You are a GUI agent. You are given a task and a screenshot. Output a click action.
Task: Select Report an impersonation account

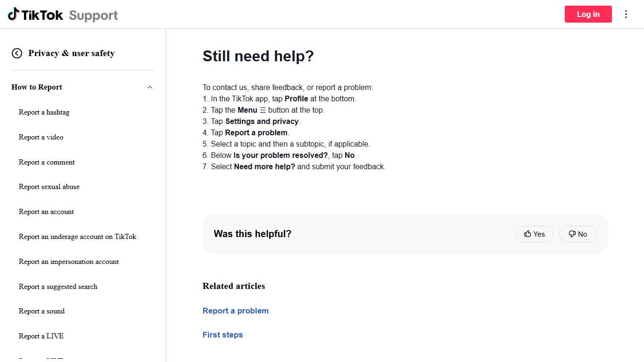69,262
